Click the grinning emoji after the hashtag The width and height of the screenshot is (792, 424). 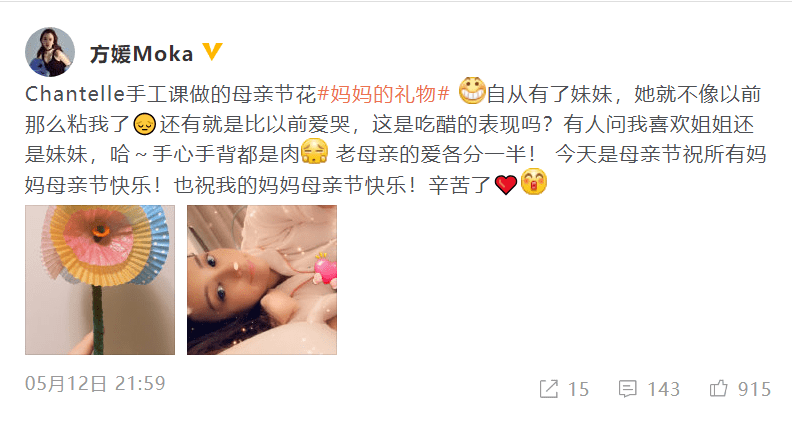click(472, 91)
